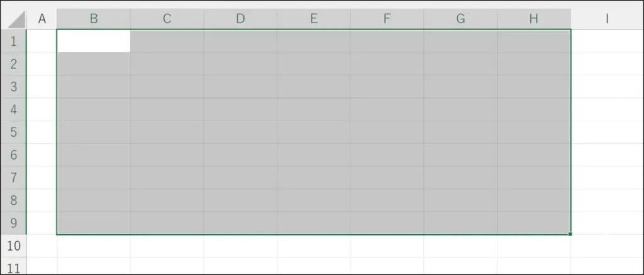The height and width of the screenshot is (275, 644).
Task: Select entire row 5
Action: coord(13,132)
